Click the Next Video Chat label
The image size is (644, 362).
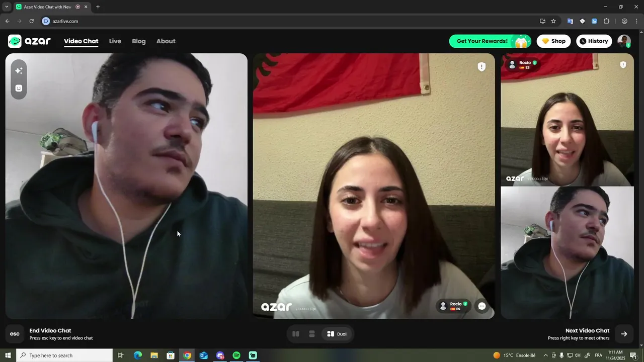587,331
